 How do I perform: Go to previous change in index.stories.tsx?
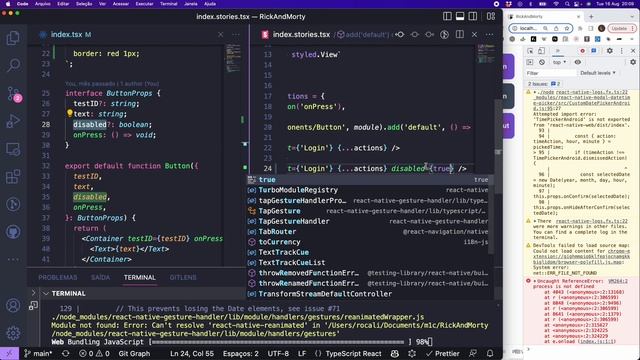coord(400,35)
